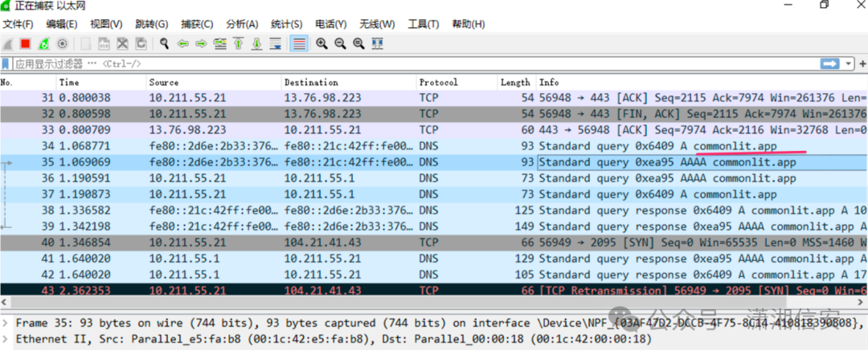The height and width of the screenshot is (354, 868).
Task: Zoom out on packet text
Action: click(341, 43)
